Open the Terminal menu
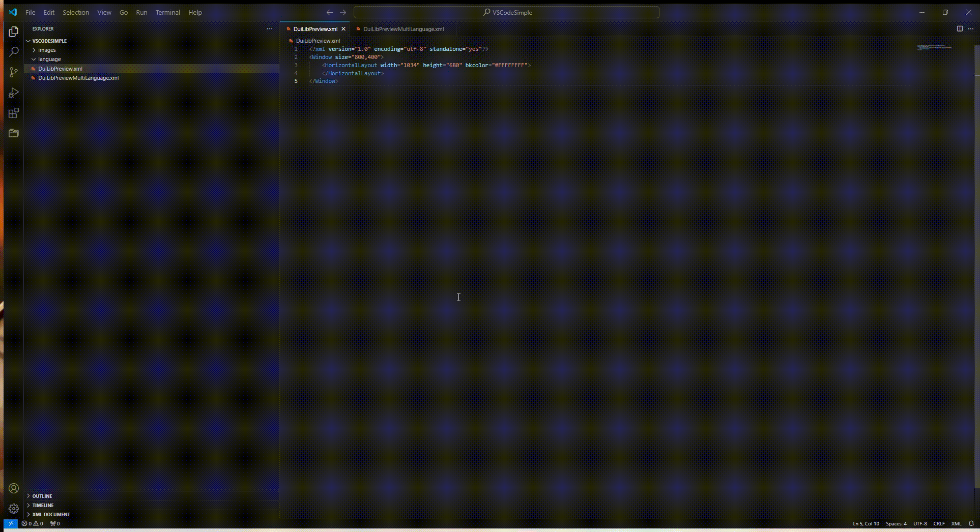This screenshot has width=980, height=532. click(x=167, y=12)
